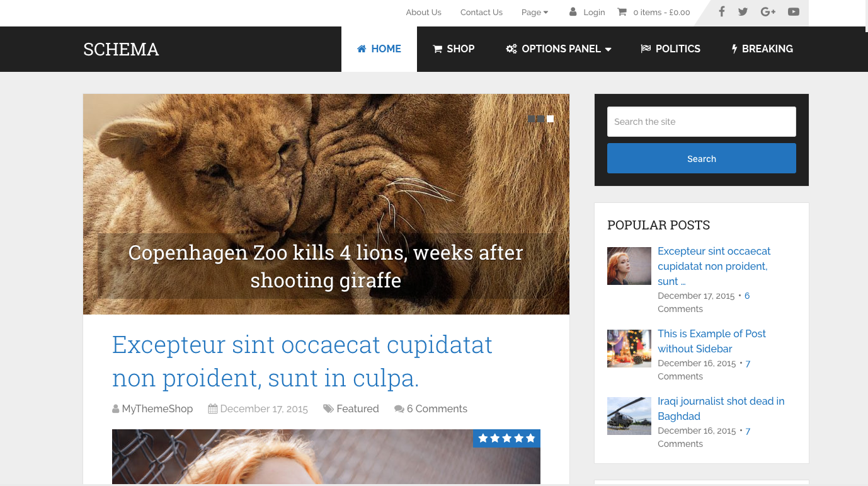Click the Google Plus icon

[x=768, y=12]
